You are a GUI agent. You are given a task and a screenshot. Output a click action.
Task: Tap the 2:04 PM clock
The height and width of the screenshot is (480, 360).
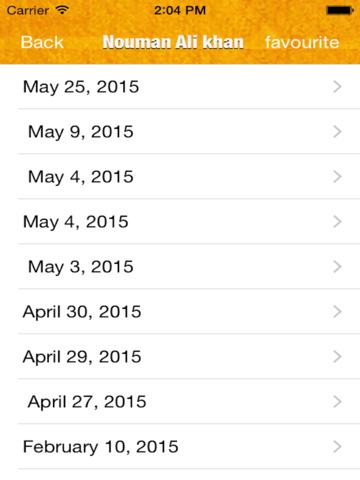pos(180,10)
